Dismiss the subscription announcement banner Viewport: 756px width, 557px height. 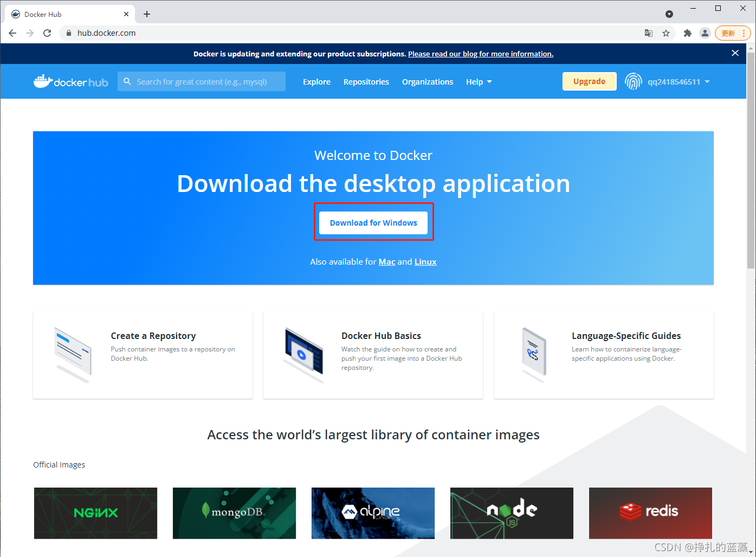735,53
